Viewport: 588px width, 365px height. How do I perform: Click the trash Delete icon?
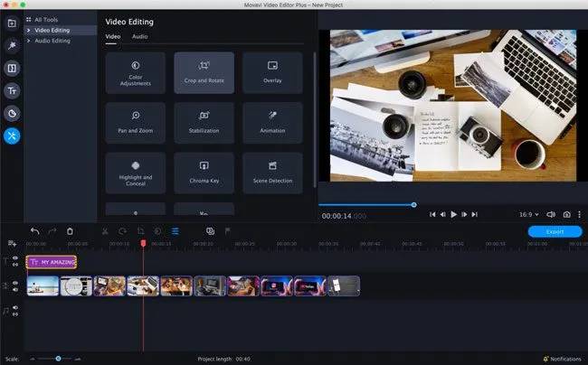[70, 231]
